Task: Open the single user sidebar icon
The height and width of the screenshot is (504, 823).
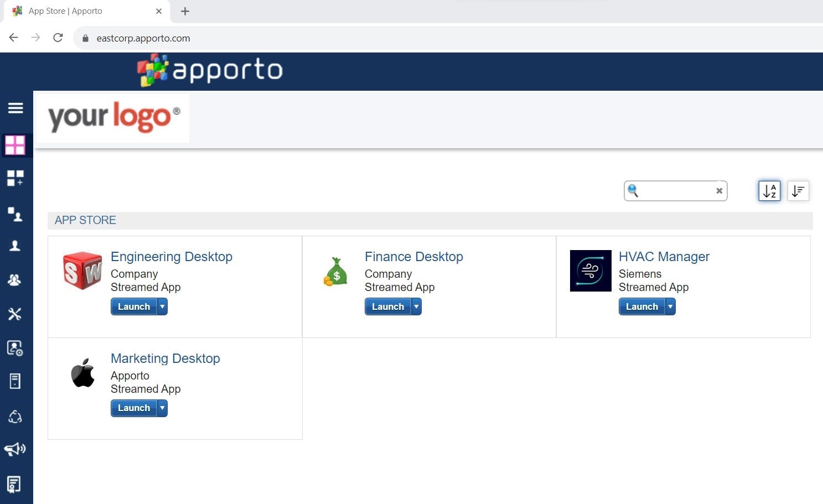Action: tap(15, 246)
